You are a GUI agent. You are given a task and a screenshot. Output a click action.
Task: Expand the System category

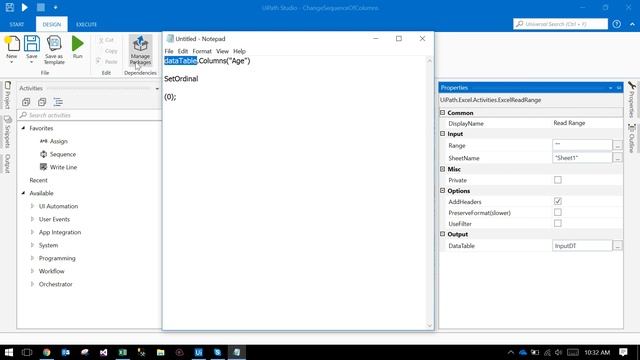click(32, 245)
